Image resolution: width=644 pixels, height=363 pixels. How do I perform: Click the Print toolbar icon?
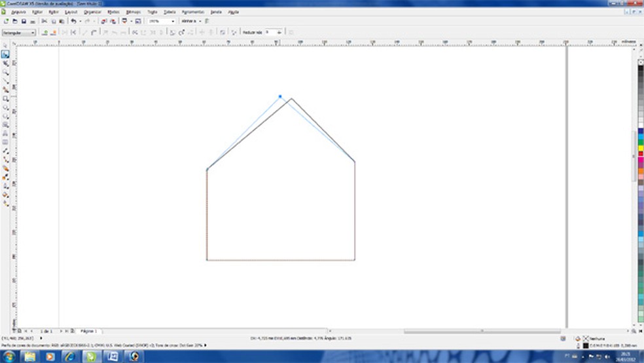point(33,21)
